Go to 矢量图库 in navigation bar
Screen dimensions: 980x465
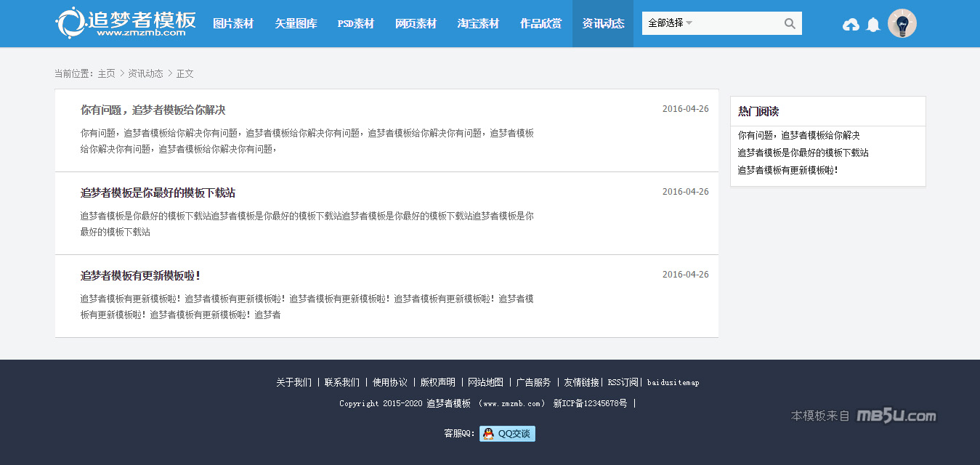(x=296, y=23)
